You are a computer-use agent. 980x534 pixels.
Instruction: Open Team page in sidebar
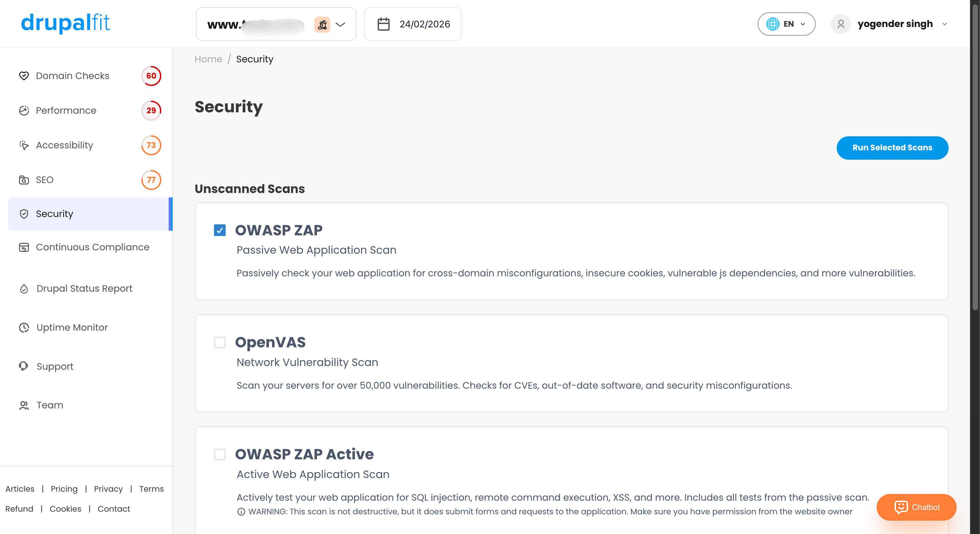click(x=50, y=405)
